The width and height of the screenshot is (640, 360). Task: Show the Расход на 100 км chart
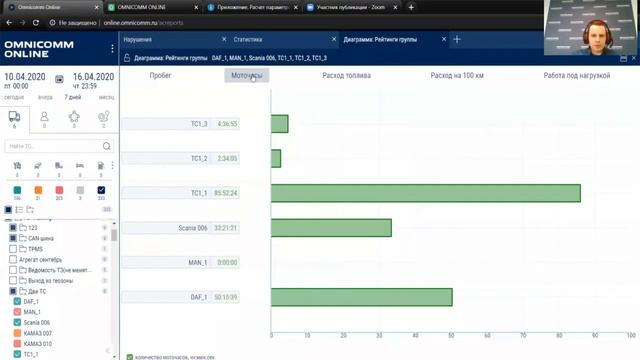coord(457,76)
